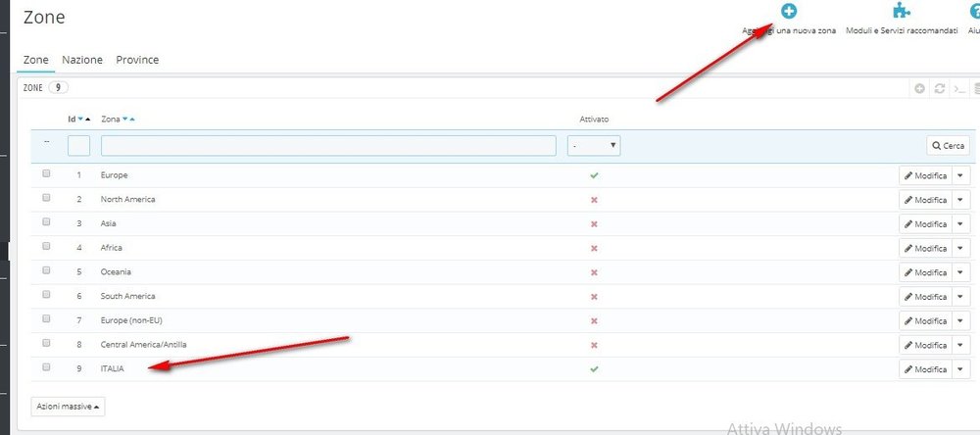The height and width of the screenshot is (435, 980).
Task: Click the Central America/Antilla zone name
Action: [x=144, y=345]
